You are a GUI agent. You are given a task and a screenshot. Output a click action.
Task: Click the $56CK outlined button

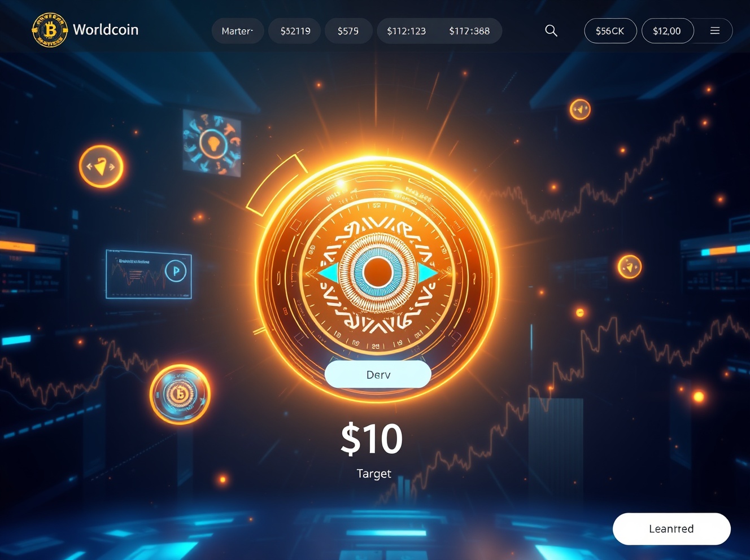click(x=610, y=31)
